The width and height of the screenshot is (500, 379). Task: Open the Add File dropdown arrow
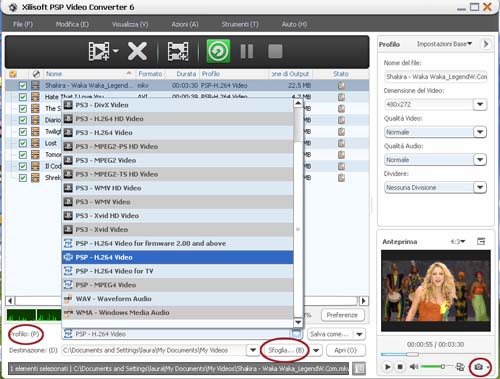tap(115, 51)
